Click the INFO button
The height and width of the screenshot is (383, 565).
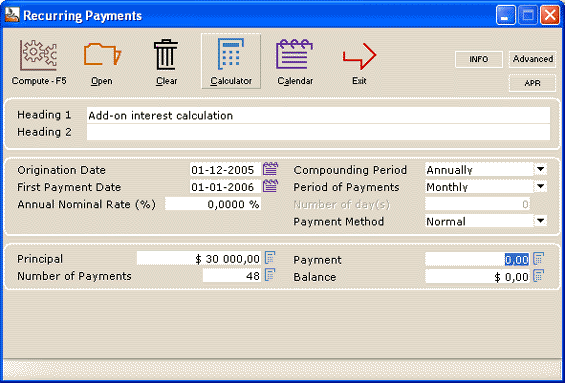[479, 59]
